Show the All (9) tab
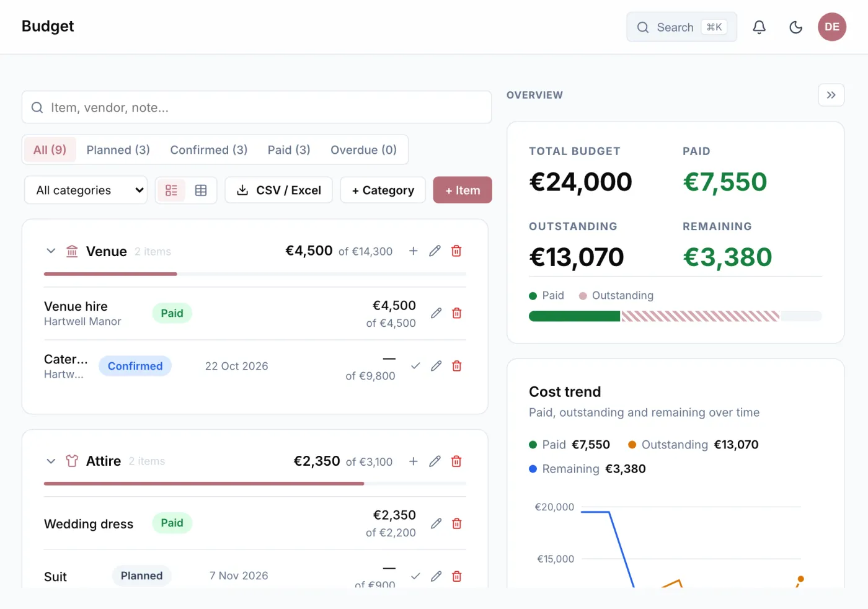868x609 pixels. pos(50,150)
